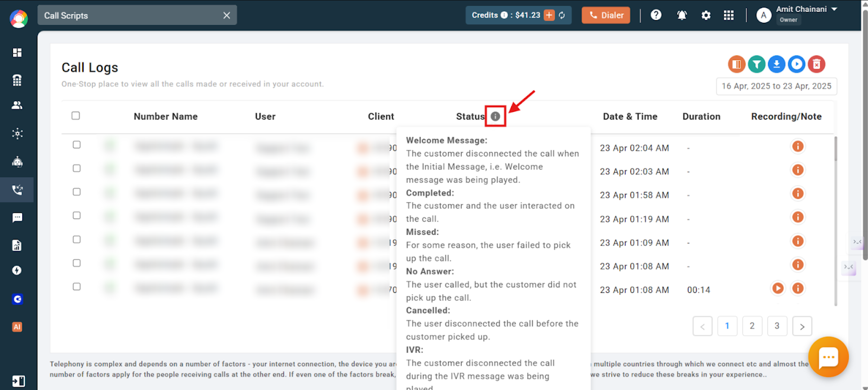Open the help question mark icon

[x=656, y=15]
